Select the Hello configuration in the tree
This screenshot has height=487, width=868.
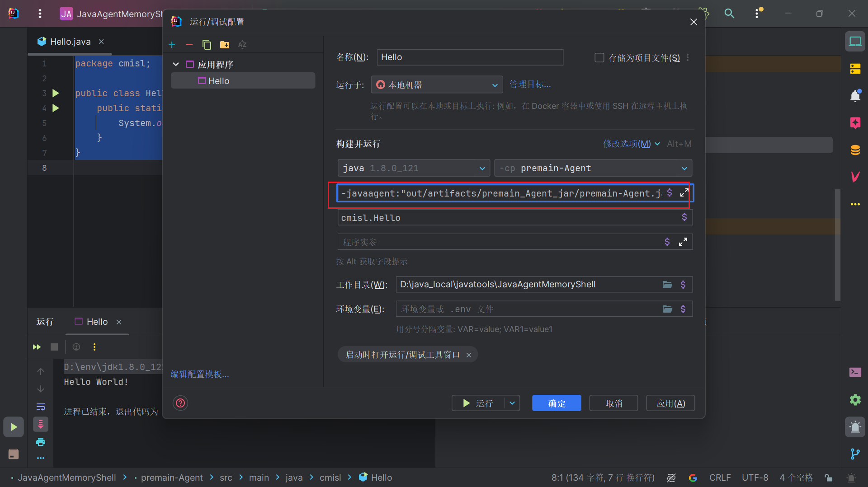(243, 81)
